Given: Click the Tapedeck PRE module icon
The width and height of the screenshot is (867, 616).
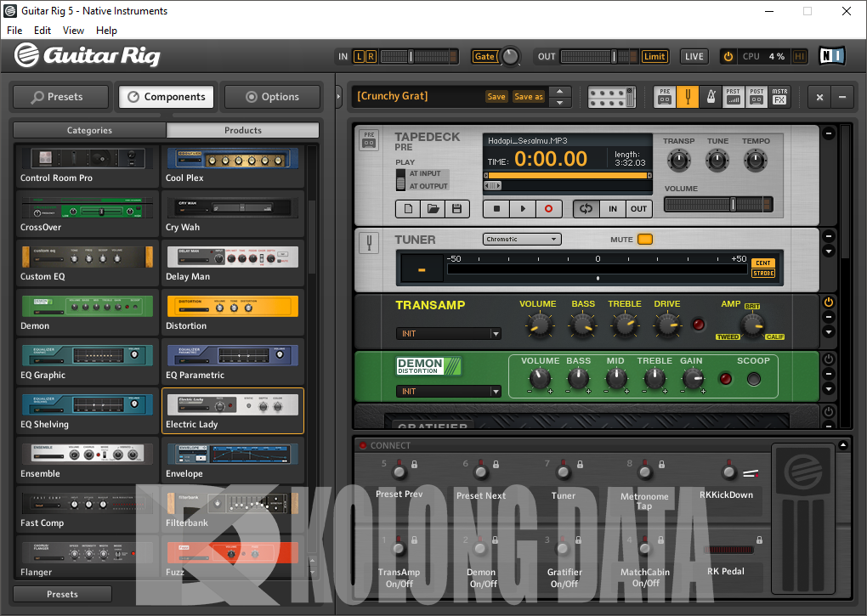Looking at the screenshot, I should click(x=369, y=140).
